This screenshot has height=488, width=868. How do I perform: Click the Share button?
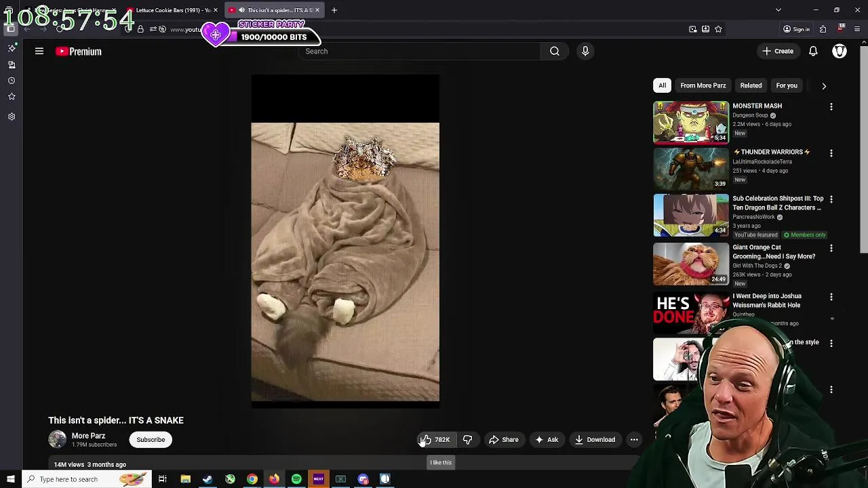point(505,440)
